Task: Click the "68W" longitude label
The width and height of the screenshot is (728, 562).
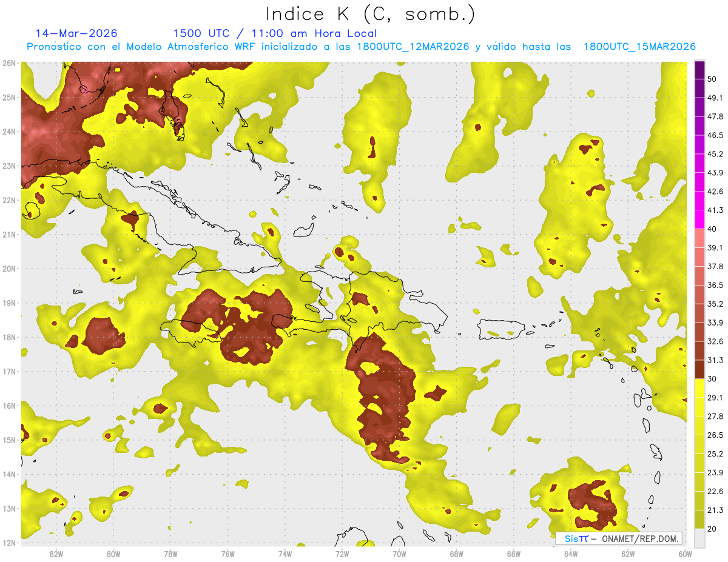Action: click(x=456, y=554)
